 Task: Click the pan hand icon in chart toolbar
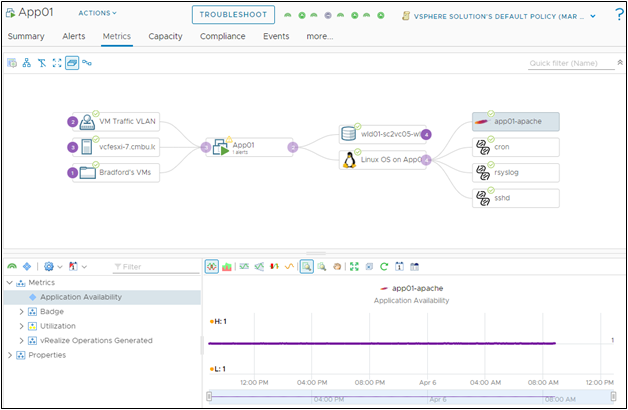click(x=337, y=266)
